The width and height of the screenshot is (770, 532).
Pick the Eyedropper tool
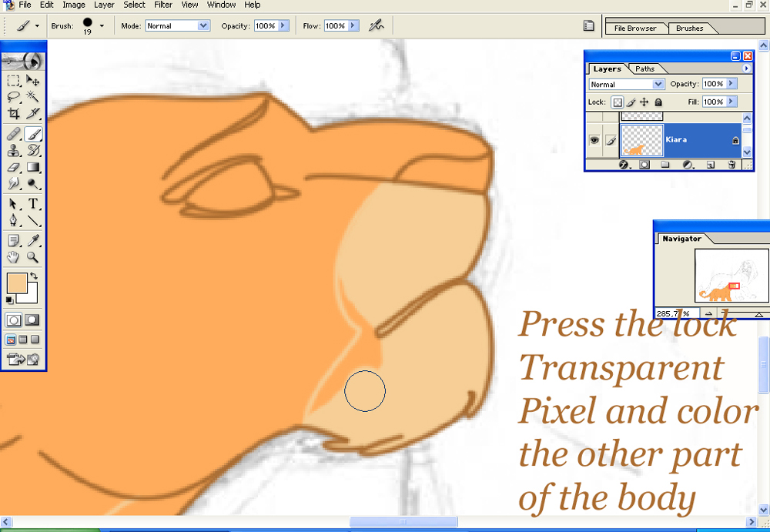(x=33, y=240)
